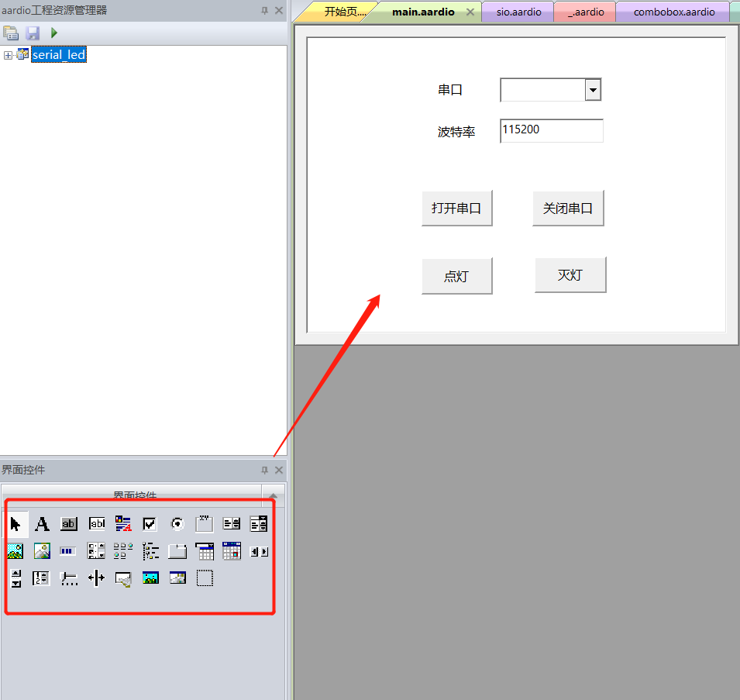Collapse the 界面控件 palette section arrow
Screen dimensions: 740x700
click(273, 495)
